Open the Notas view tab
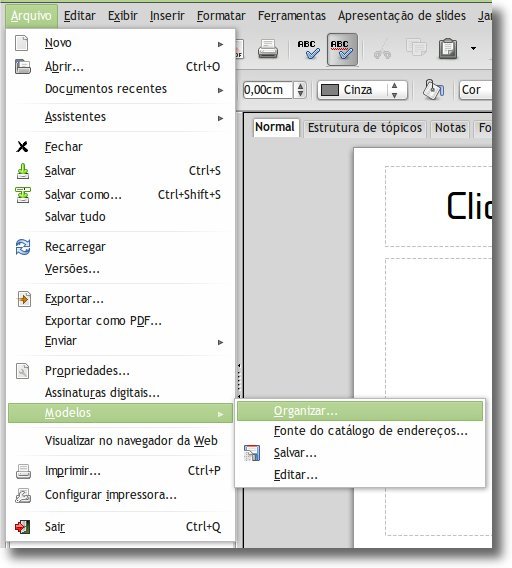The height and width of the screenshot is (568, 512). click(450, 128)
